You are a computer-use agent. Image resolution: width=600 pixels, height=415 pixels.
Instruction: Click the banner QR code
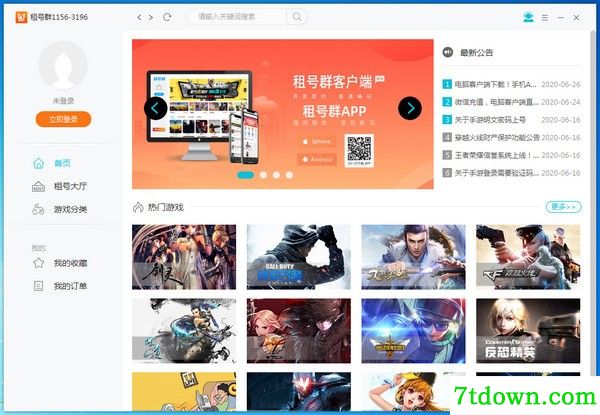coord(359,150)
